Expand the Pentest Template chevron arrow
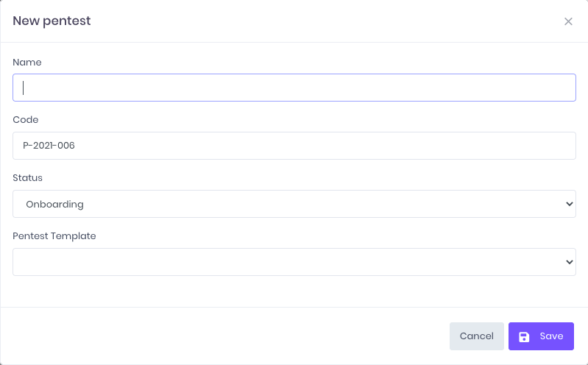588x365 pixels. pyautogui.click(x=570, y=262)
